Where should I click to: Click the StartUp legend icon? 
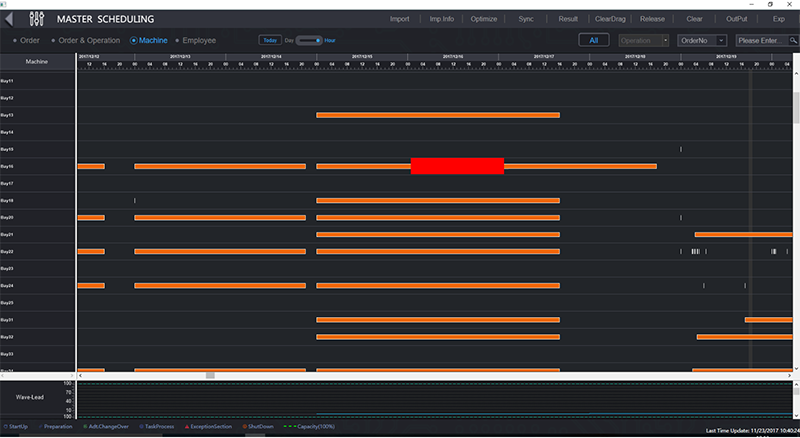pyautogui.click(x=4, y=427)
